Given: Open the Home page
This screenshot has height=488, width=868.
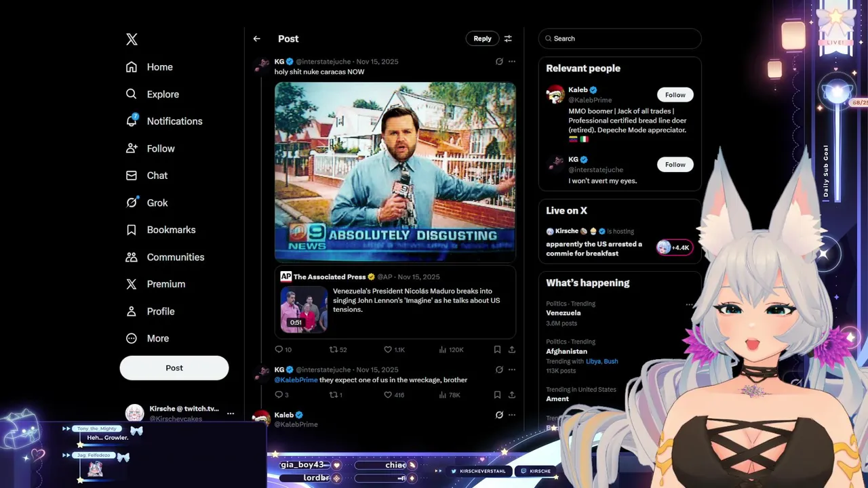Looking at the screenshot, I should (x=149, y=67).
